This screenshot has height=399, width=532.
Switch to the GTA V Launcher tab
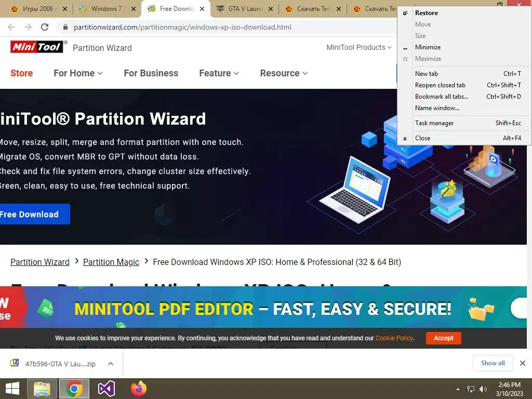tap(244, 9)
